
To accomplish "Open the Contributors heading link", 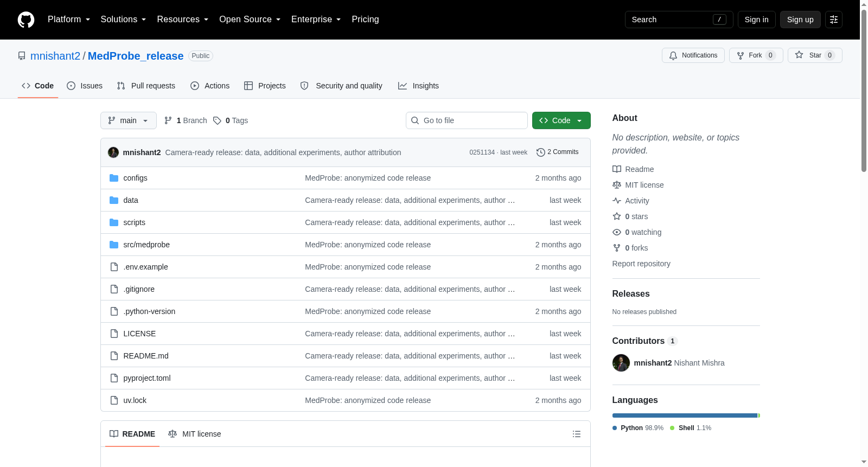I will click(644, 341).
